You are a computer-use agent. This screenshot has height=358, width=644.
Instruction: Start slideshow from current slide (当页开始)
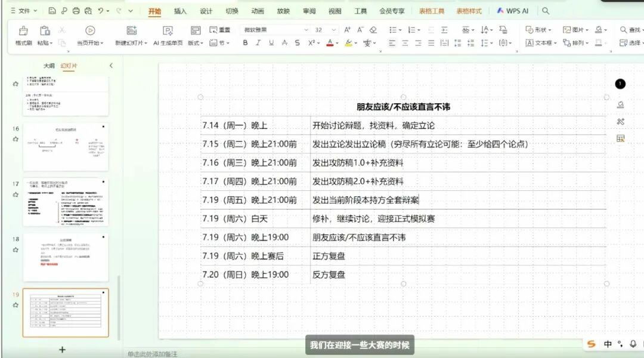pos(89,31)
